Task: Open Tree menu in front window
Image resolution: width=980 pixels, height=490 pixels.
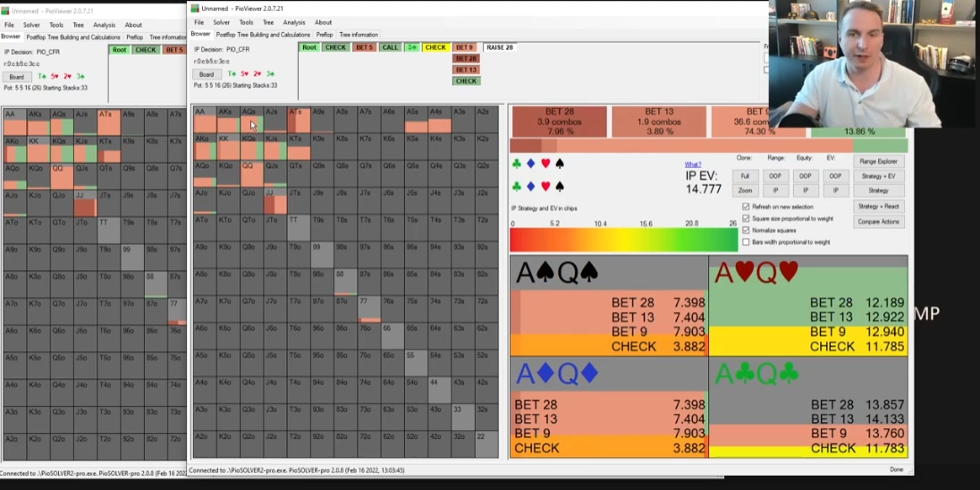Action: point(268,22)
